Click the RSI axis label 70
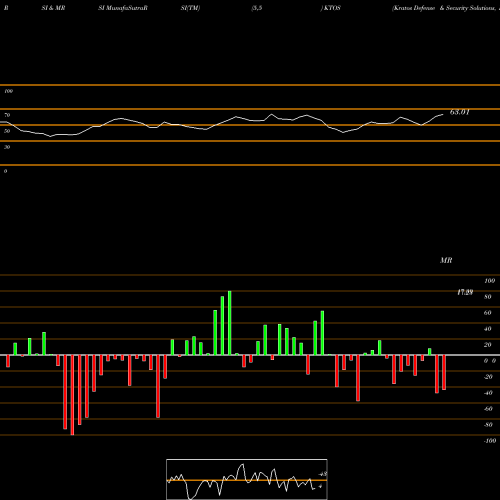 coord(7,115)
